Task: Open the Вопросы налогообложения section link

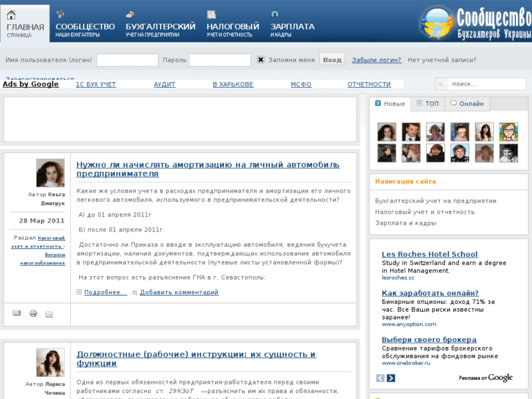Action: tap(42, 258)
